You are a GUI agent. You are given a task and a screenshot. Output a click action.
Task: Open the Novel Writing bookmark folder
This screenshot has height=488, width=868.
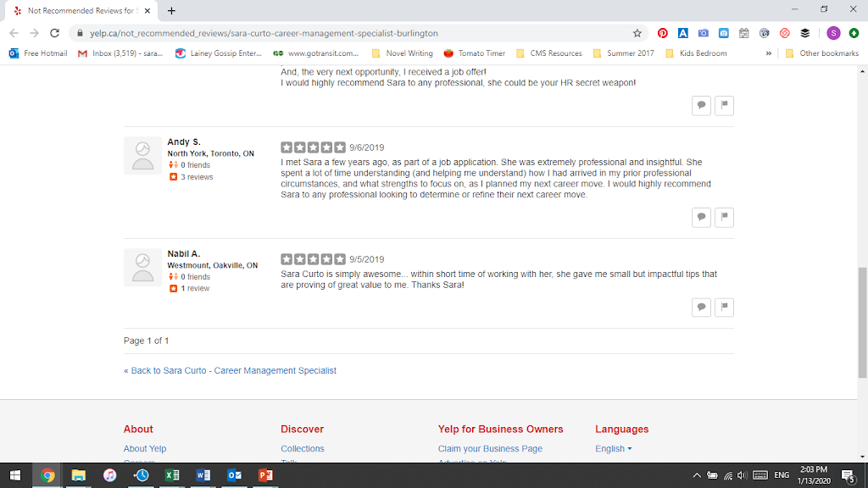tap(403, 53)
